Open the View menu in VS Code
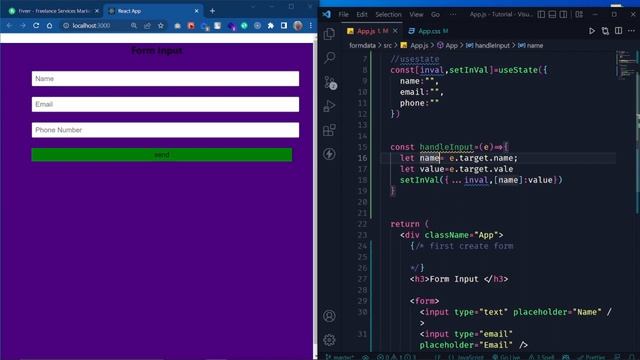640x360 pixels. coord(416,15)
